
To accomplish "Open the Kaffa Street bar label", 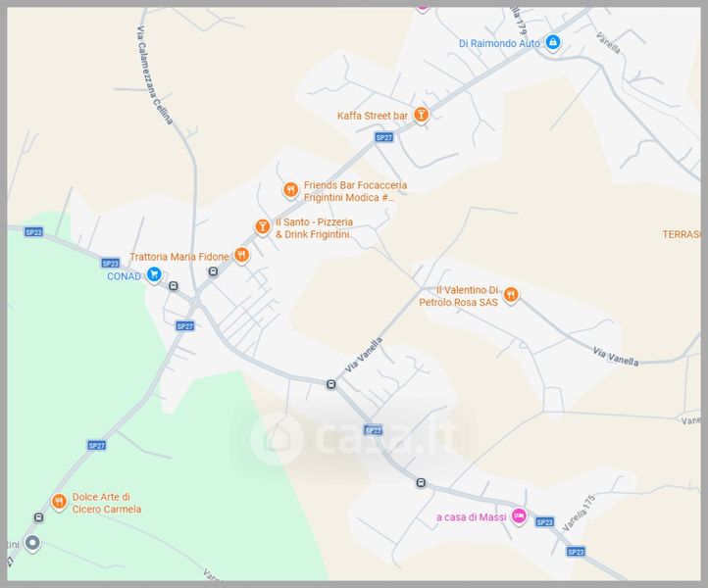I will pos(373,116).
